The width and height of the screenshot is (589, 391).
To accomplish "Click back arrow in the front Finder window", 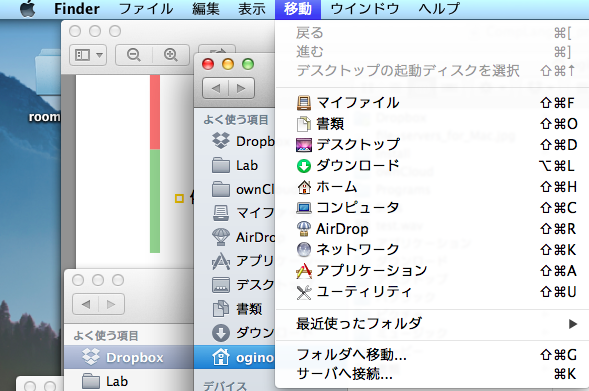I will pyautogui.click(x=216, y=88).
